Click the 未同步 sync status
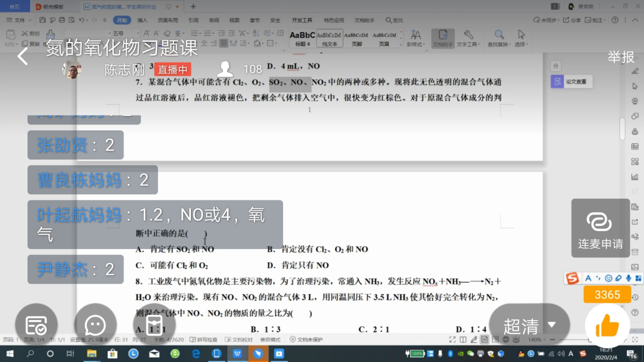 click(545, 20)
